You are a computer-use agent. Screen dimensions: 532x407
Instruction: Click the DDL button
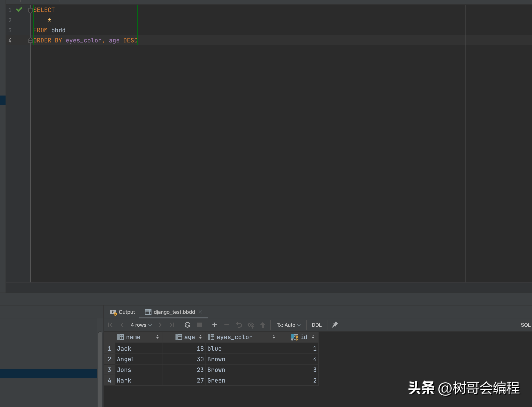click(316, 325)
